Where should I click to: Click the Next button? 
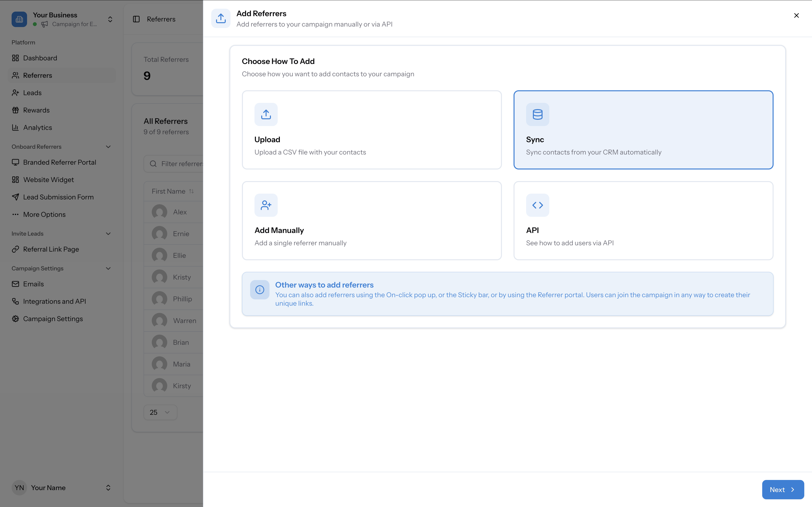click(783, 490)
